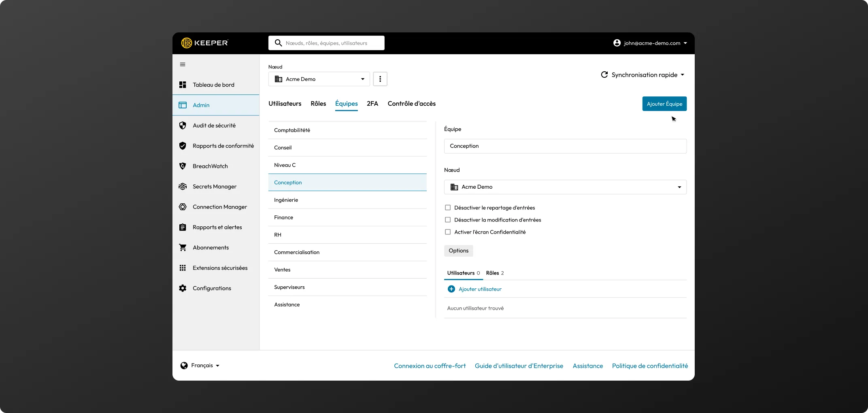This screenshot has width=868, height=413.
Task: Click the Keeper logo
Action: tap(204, 43)
